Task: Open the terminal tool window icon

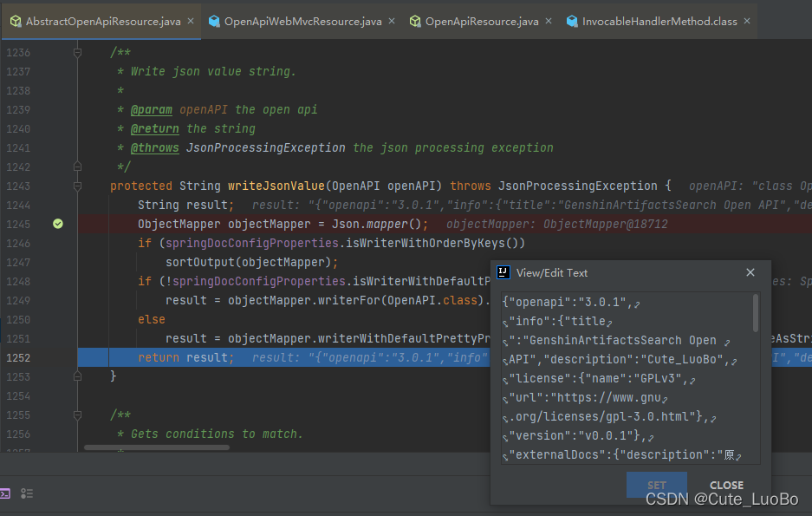Action: 5,493
